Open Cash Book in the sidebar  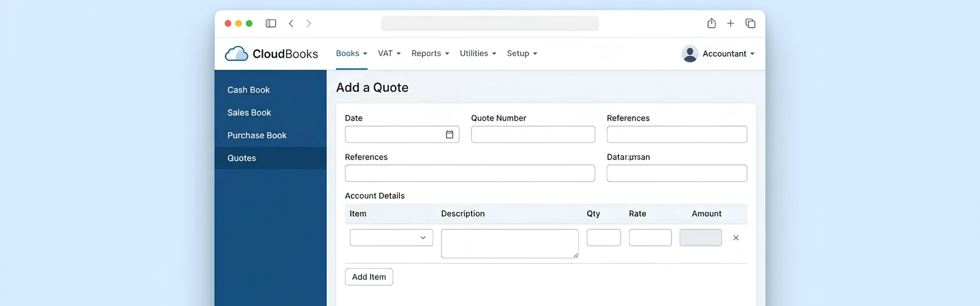[270, 90]
